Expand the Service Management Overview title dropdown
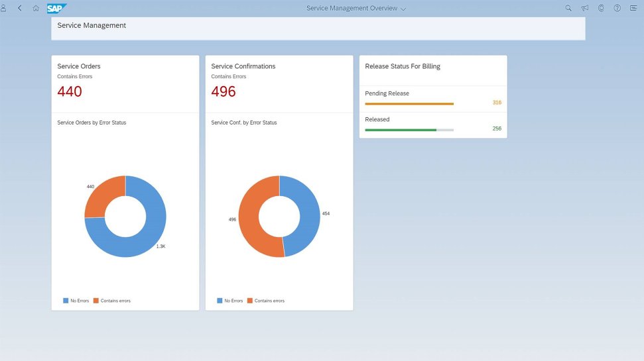The width and height of the screenshot is (644, 361). click(x=356, y=8)
